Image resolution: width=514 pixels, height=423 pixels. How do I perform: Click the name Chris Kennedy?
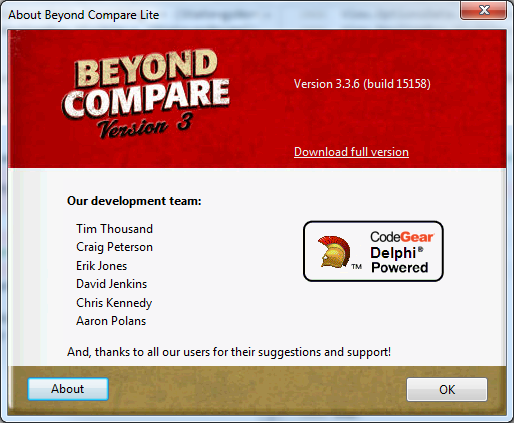pyautogui.click(x=114, y=303)
